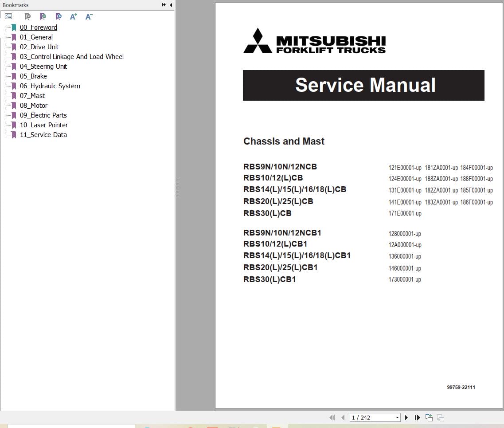Viewport: 504px width, 428px height.
Task: Toggle the Bookmarks panel collapse arrow
Action: click(171, 5)
